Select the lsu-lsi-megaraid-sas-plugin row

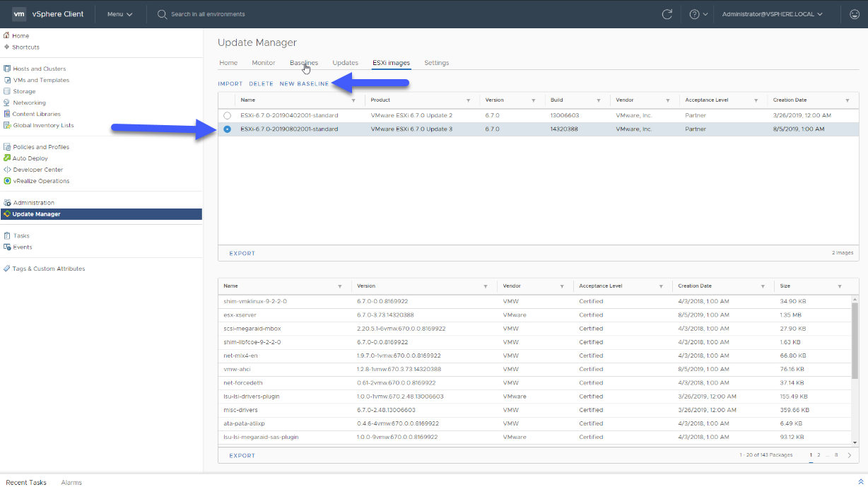tap(534, 437)
